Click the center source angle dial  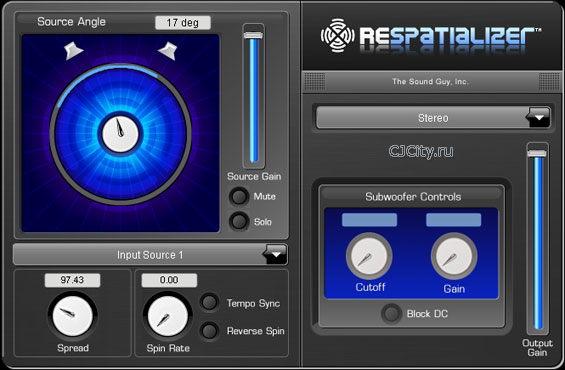pyautogui.click(x=120, y=134)
